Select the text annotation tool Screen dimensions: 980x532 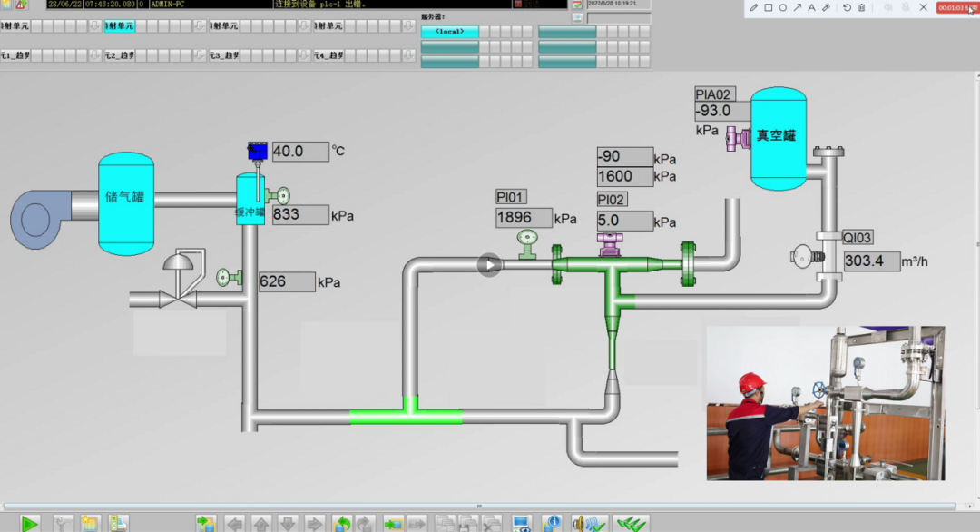[811, 7]
